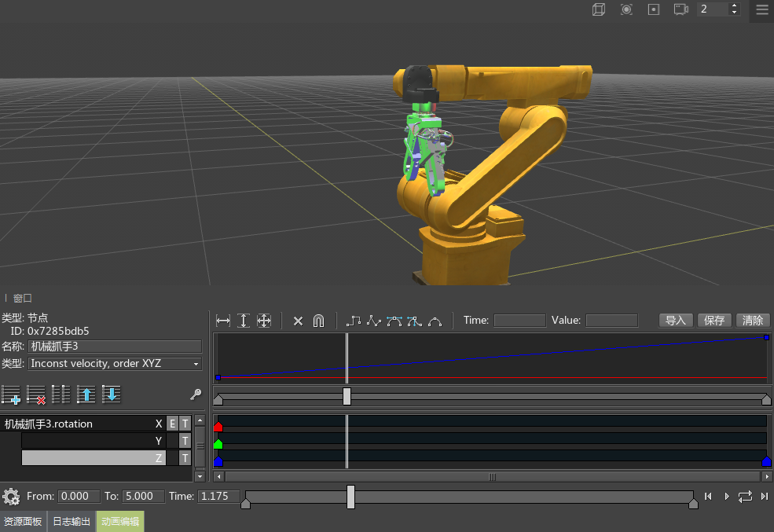
Task: Click the fit vertical curve icon
Action: coord(244,321)
